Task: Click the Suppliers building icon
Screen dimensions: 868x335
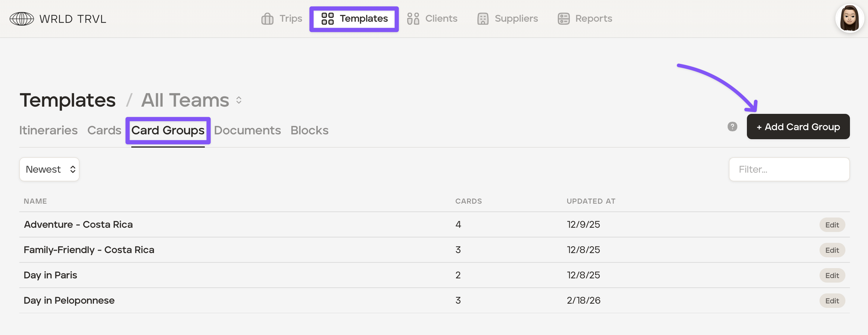Action: point(482,19)
